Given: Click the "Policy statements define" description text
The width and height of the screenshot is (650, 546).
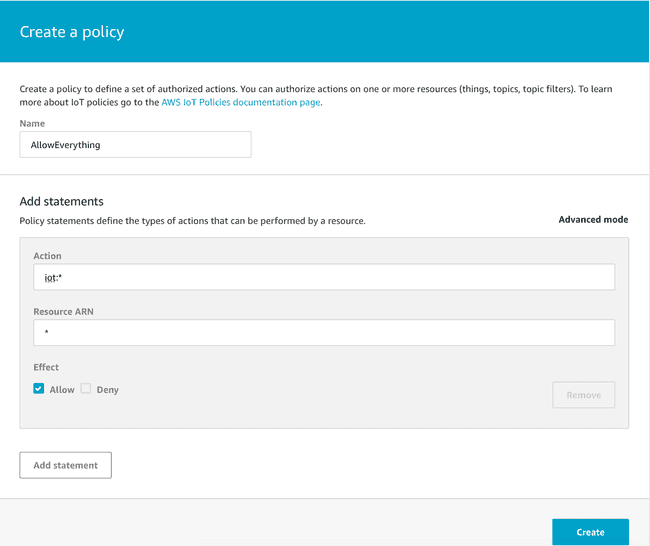Looking at the screenshot, I should (x=192, y=220).
